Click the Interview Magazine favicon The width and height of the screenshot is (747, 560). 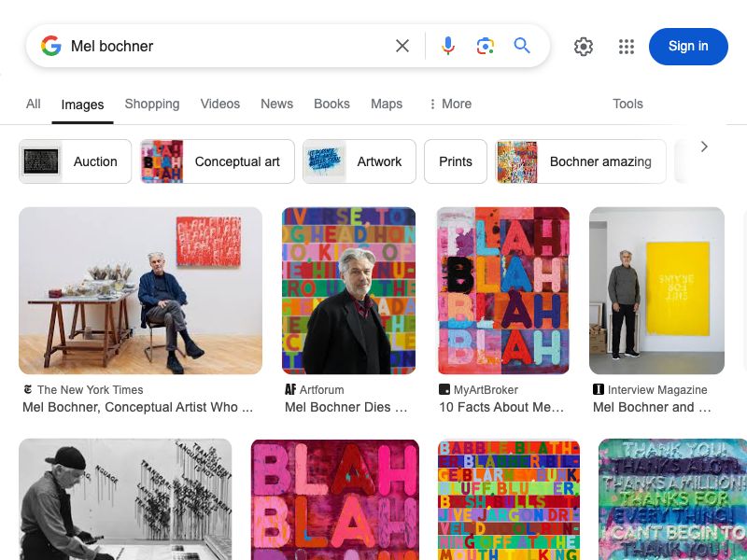[599, 389]
